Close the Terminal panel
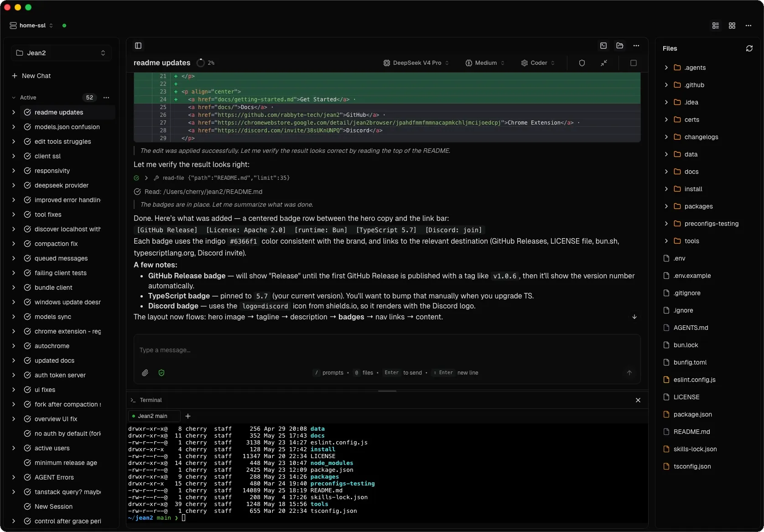The width and height of the screenshot is (764, 532). [638, 400]
